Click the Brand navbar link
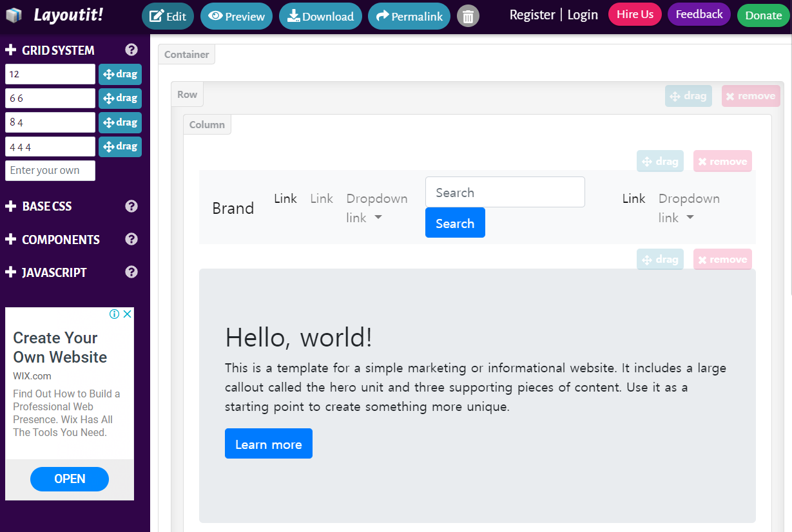 233,208
